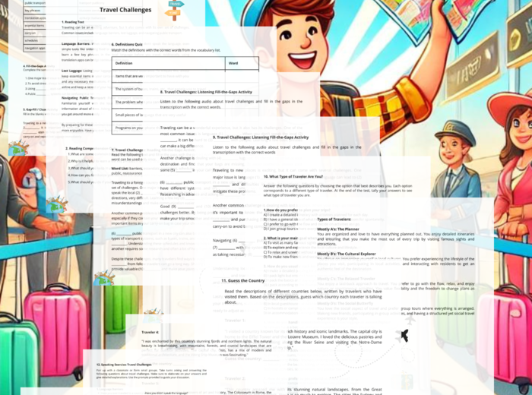Select "9. Travel Challenges: Listening Fill-the-Gaps Activity" heading

[x=261, y=137]
